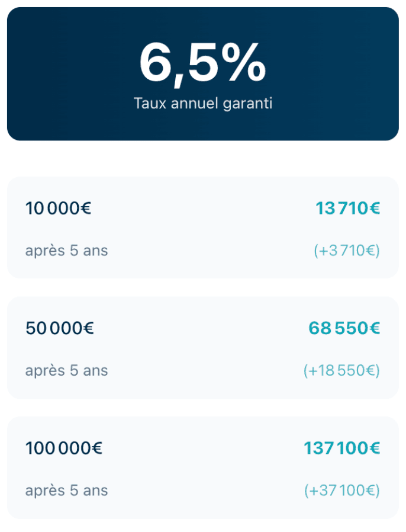Click the 'Taux annuel garanti' label
The height and width of the screenshot is (532, 406).
click(x=203, y=103)
